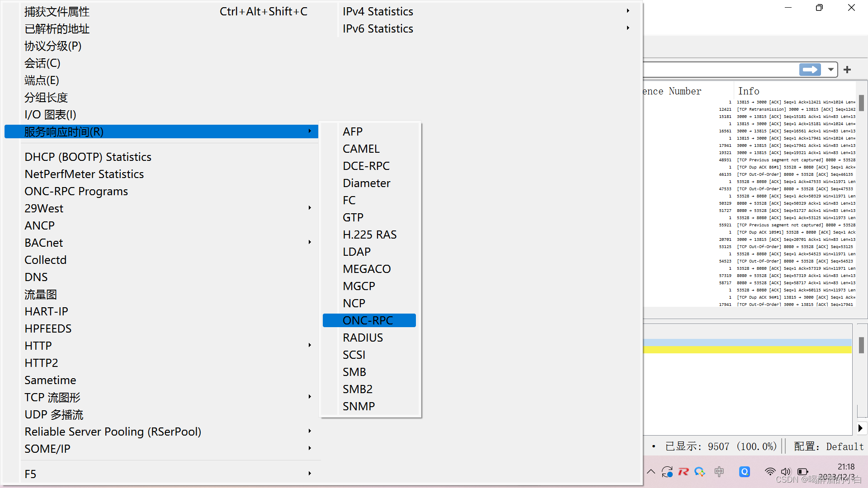
Task: Click the plus add filter button
Action: pos(847,70)
